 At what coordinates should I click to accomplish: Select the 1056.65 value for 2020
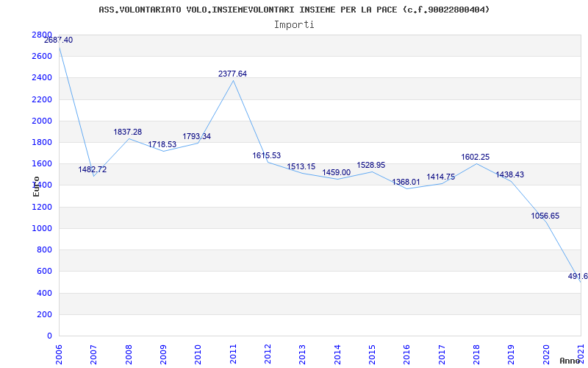click(545, 216)
